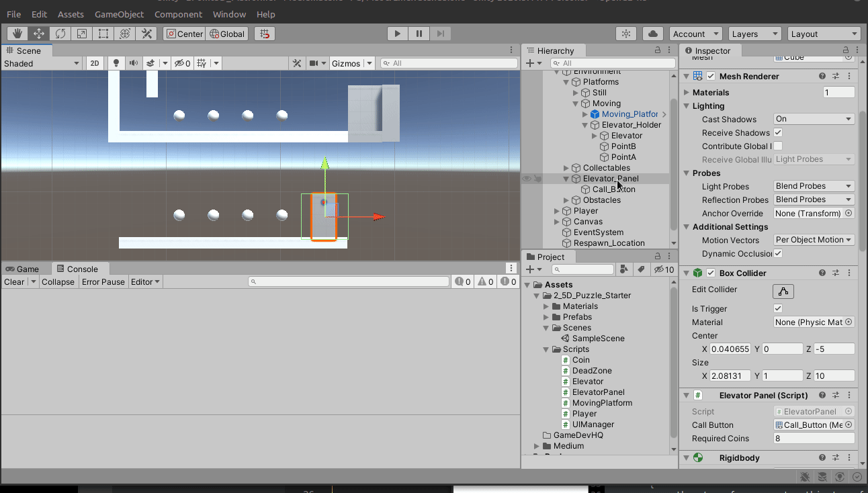Select the Rect Transform tool
The image size is (868, 493).
point(103,34)
